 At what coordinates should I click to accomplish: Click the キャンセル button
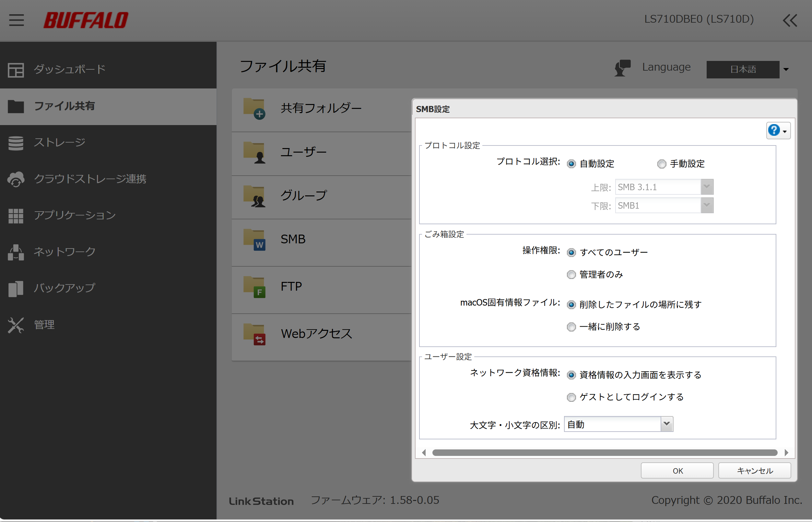[x=754, y=471]
